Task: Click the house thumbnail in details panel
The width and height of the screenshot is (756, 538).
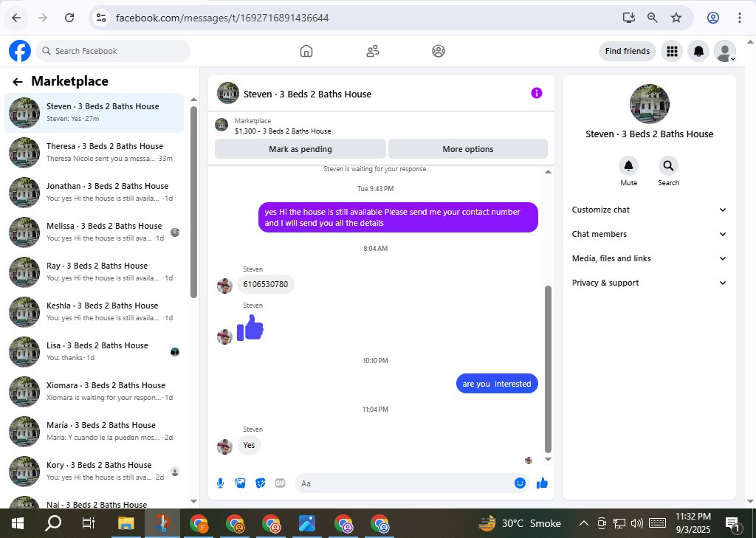Action: (x=649, y=103)
